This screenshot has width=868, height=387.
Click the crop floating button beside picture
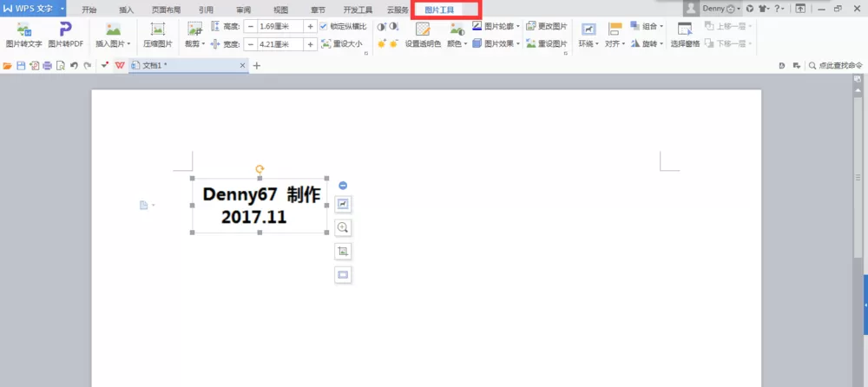pyautogui.click(x=343, y=252)
